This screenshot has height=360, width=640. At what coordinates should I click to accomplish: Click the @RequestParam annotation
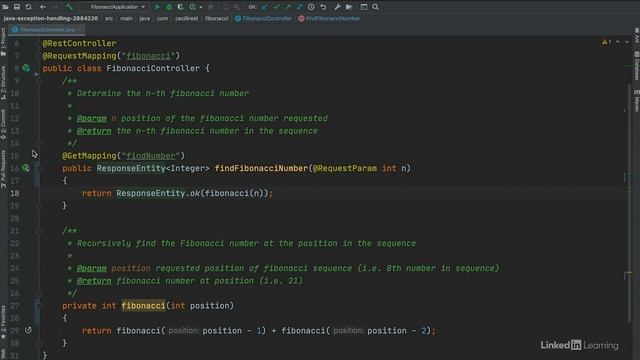345,168
